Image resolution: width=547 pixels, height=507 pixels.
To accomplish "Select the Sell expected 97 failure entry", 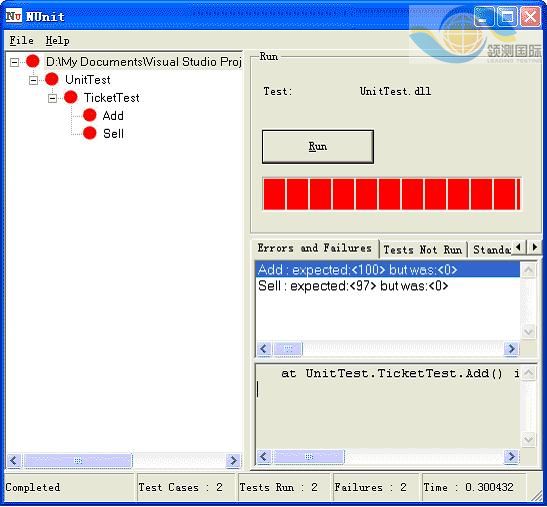I will pos(353,286).
